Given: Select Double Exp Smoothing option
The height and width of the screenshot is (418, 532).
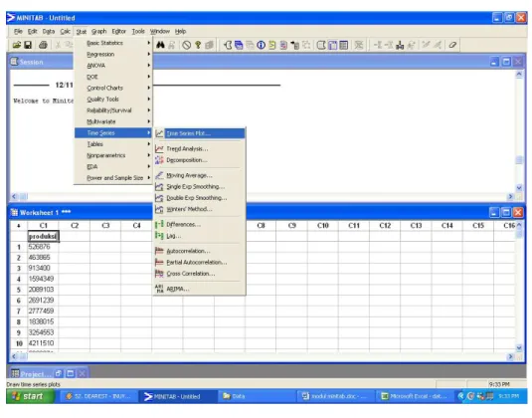Looking at the screenshot, I should pos(200,198).
